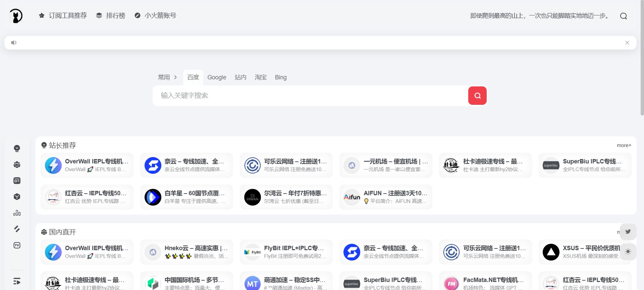Click the Twitter bird floating icon

click(628, 231)
